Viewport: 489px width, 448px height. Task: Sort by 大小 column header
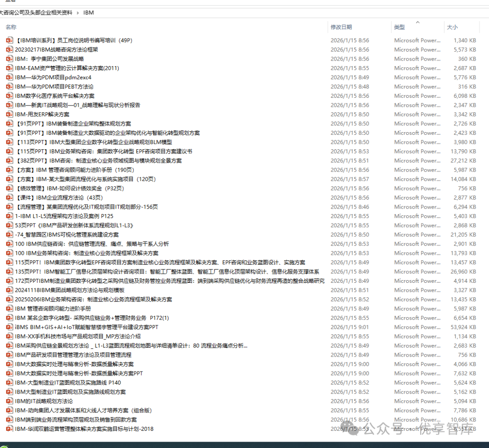click(452, 27)
